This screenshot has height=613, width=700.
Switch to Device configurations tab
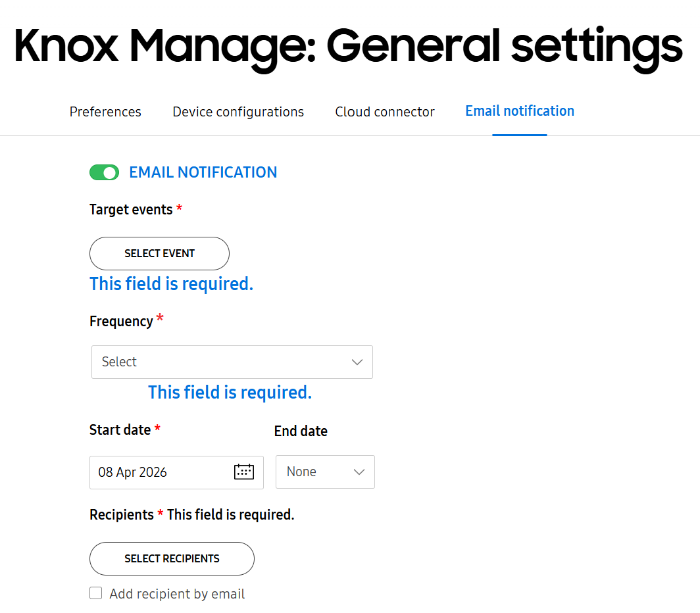coord(238,112)
